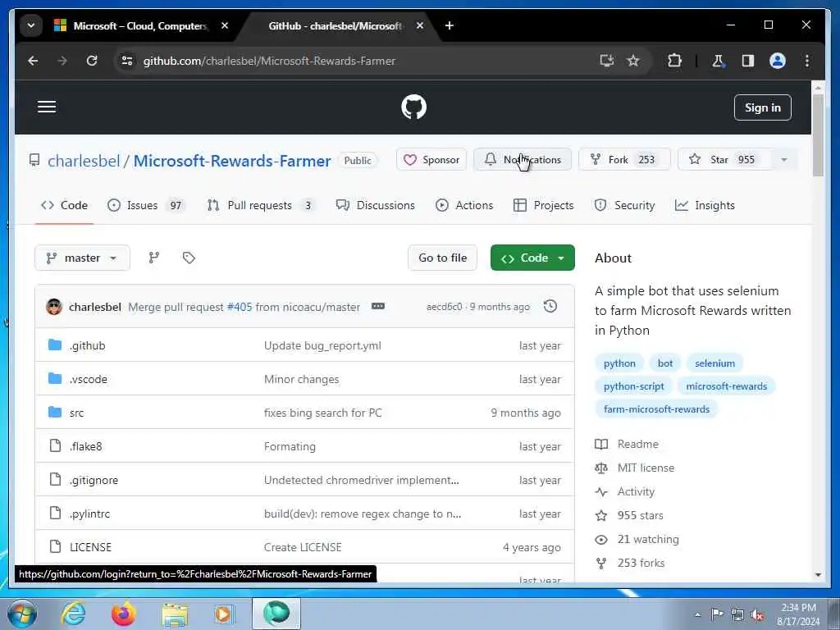The width and height of the screenshot is (840, 630).
Task: Bookmark this page with star icon
Action: point(633,61)
